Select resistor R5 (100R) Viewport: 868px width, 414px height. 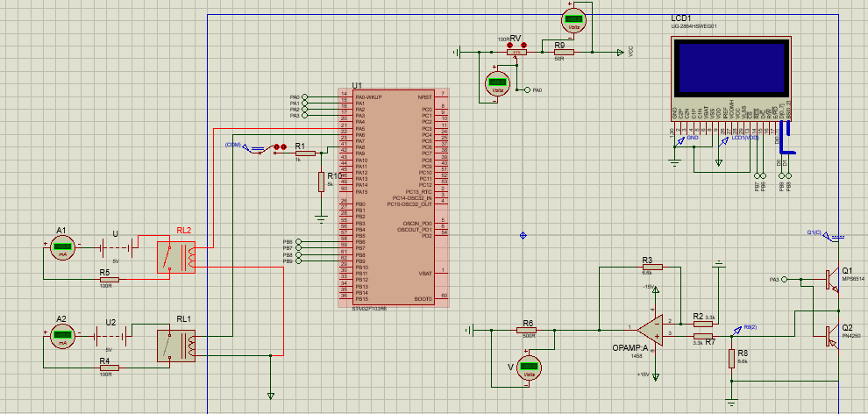click(x=109, y=280)
